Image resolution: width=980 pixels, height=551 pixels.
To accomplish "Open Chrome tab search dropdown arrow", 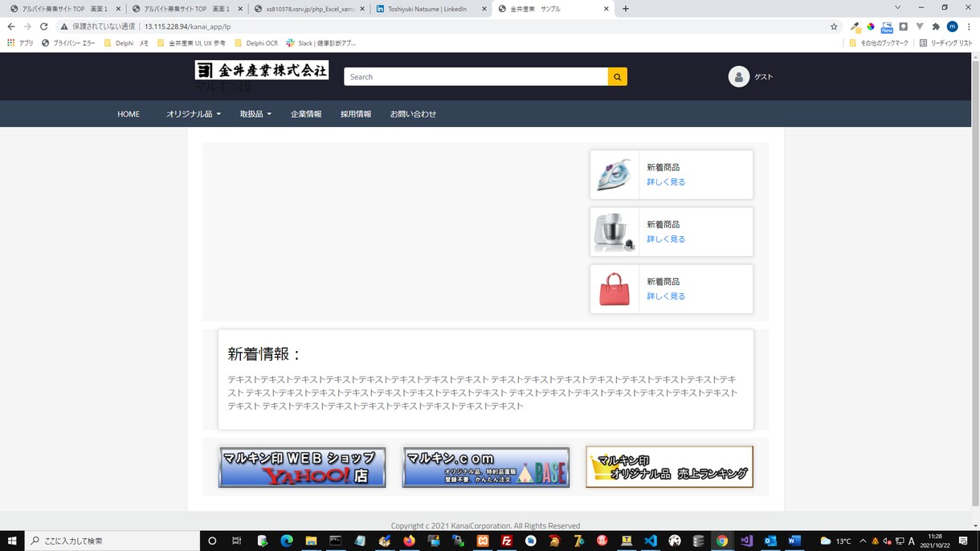I will click(x=897, y=8).
